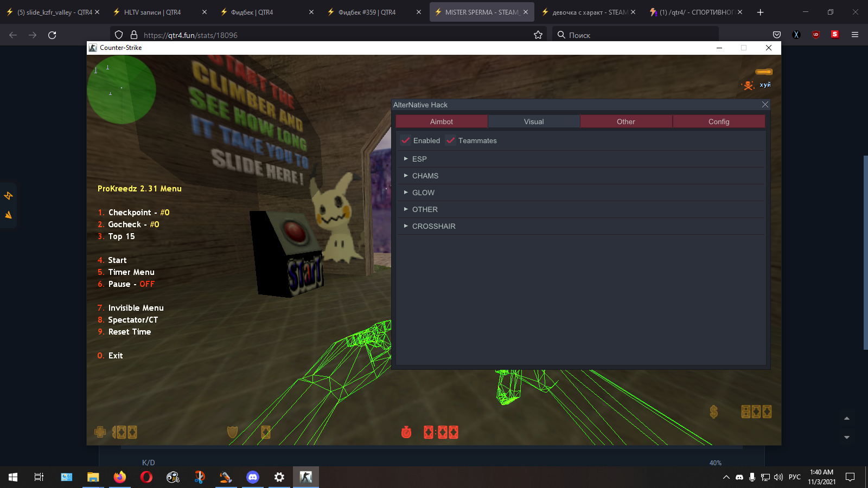Open the РУС language indicator

[x=795, y=477]
